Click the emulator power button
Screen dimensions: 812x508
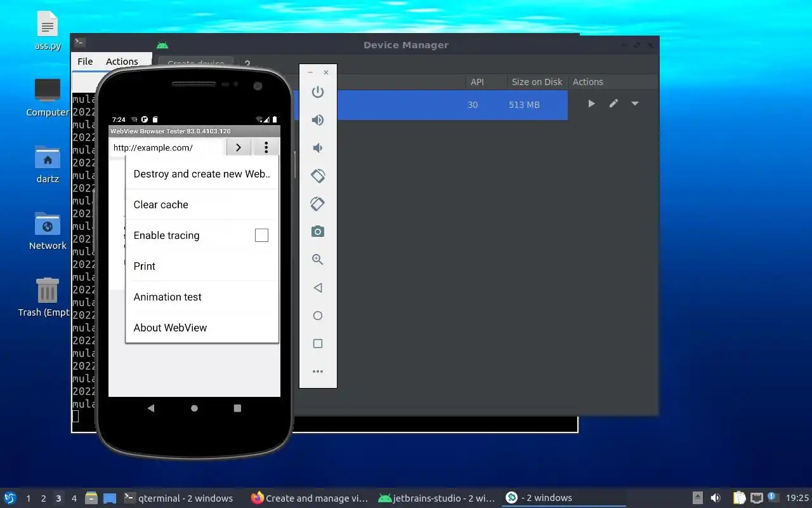(318, 92)
